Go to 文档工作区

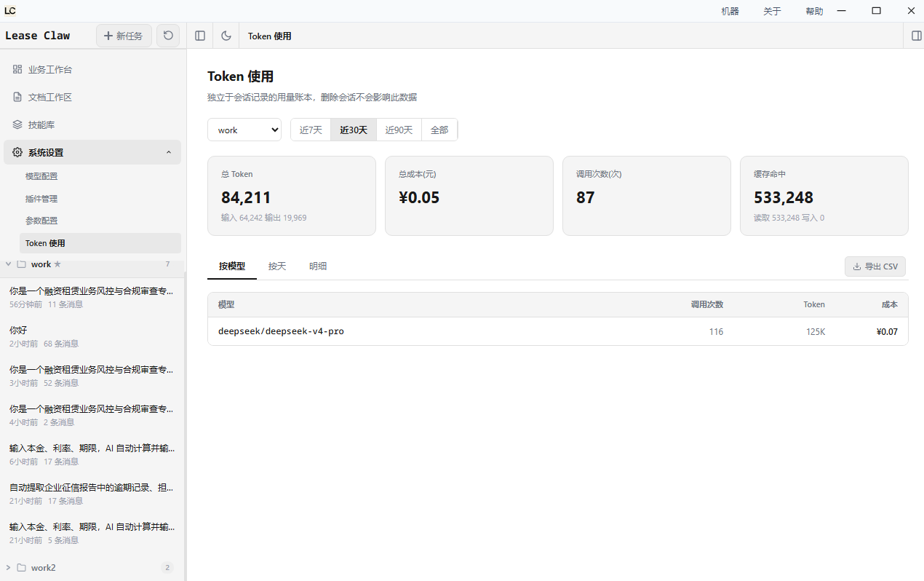tap(92, 97)
